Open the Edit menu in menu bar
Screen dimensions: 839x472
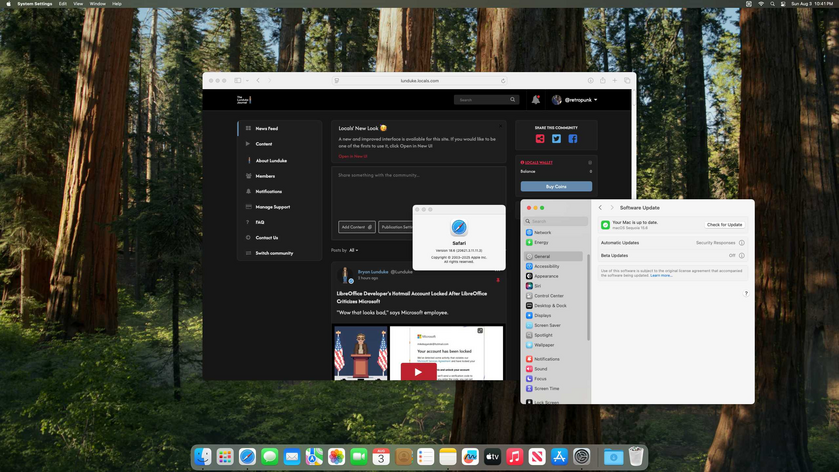(x=63, y=4)
